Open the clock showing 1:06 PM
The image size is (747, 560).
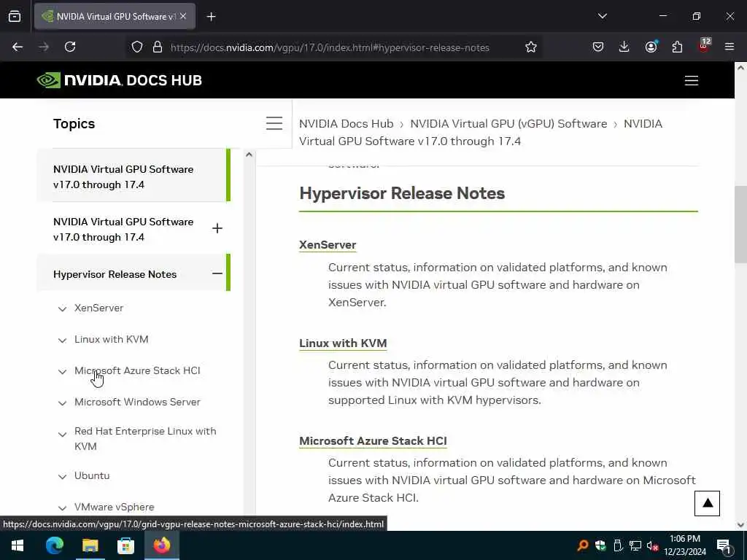[685, 545]
